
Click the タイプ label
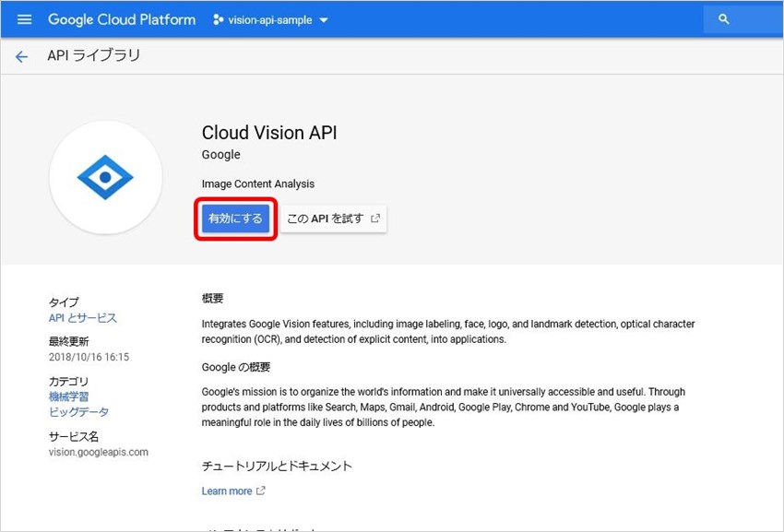point(64,302)
